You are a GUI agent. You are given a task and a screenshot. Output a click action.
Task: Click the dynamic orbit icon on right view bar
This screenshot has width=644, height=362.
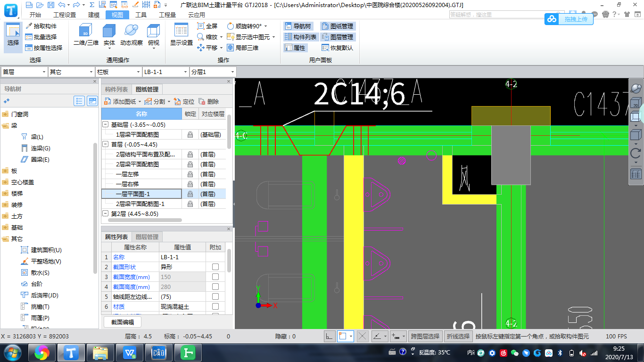pos(636,89)
